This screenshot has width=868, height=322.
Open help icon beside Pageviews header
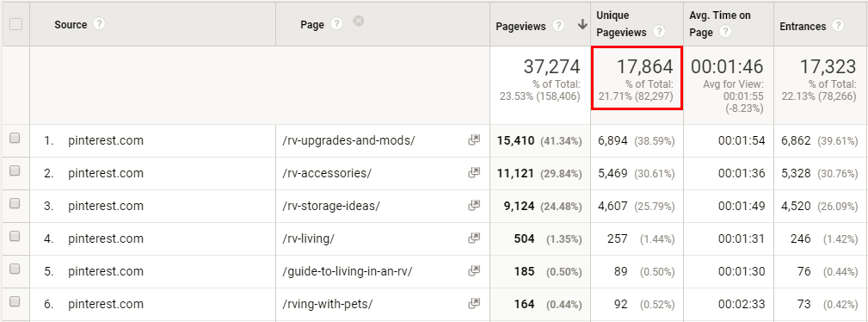tap(558, 26)
